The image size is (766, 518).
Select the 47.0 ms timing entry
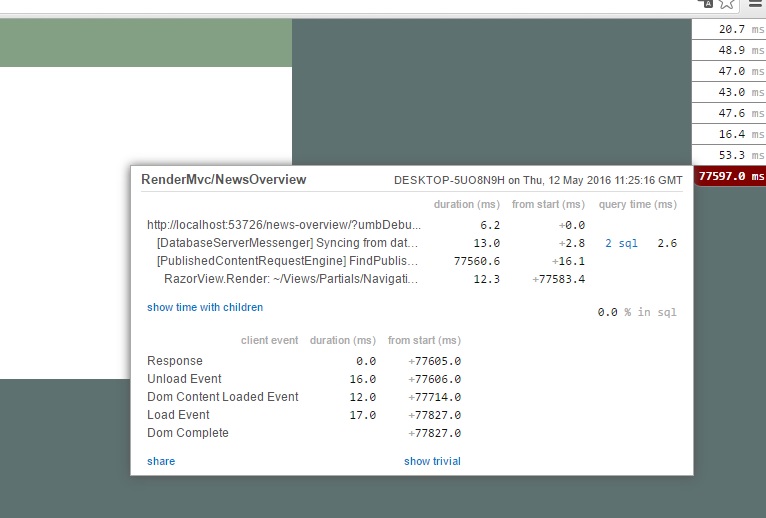[x=731, y=71]
